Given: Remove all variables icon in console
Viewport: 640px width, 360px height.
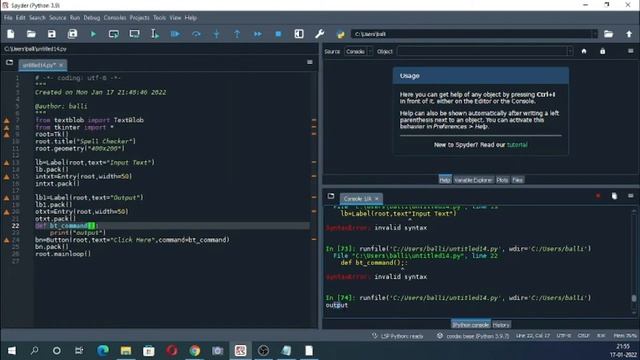Looking at the screenshot, I should (614, 196).
